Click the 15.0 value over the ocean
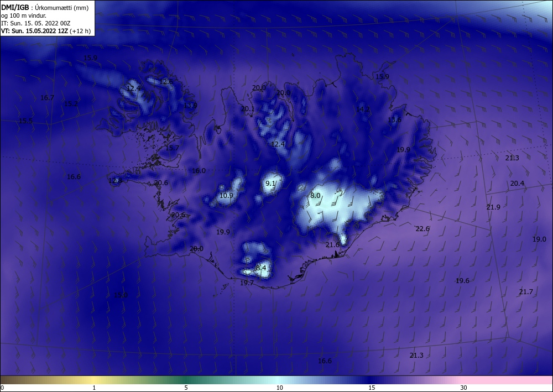The image size is (553, 392). tap(121, 295)
